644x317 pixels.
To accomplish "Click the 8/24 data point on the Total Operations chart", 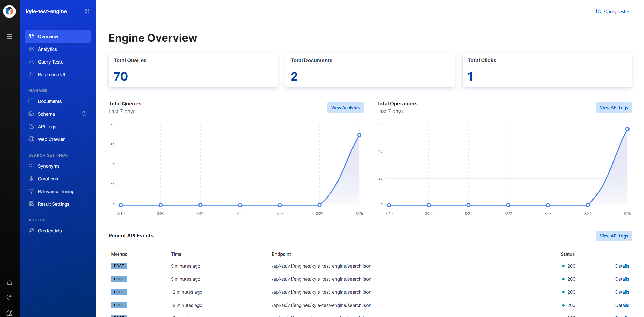I will [x=588, y=205].
